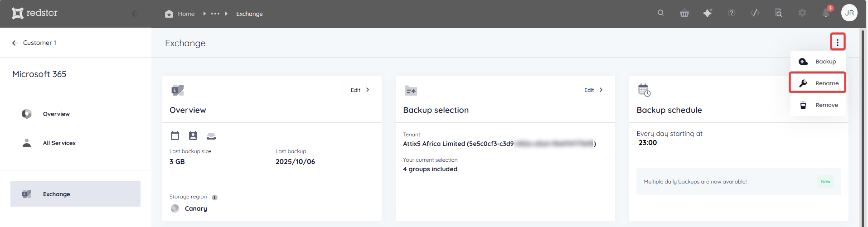Image resolution: width=868 pixels, height=227 pixels.
Task: Open the search magnifier icon
Action: click(x=661, y=13)
